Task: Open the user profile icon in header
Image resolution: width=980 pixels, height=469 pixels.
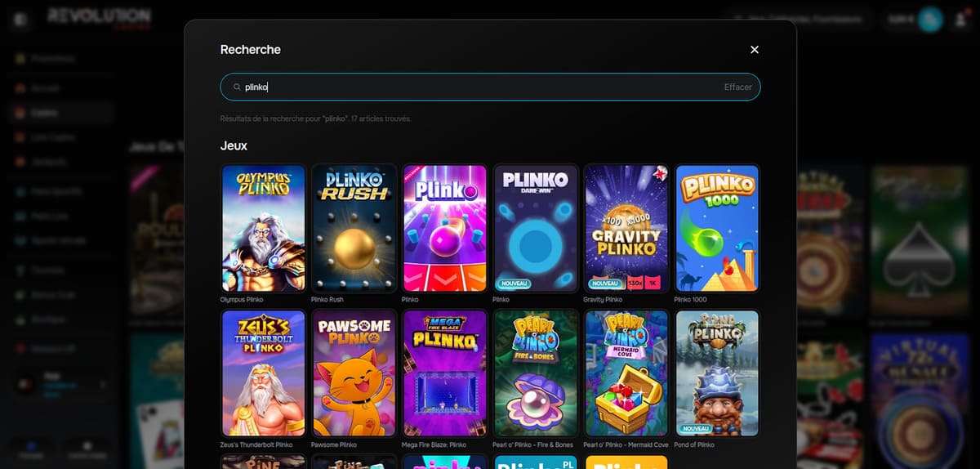Action: pyautogui.click(x=960, y=20)
